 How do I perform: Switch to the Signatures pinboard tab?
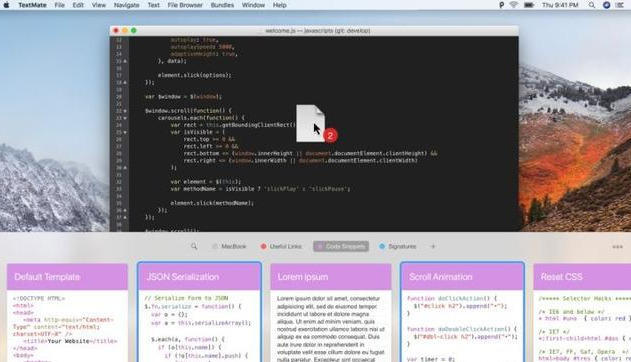tap(397, 246)
